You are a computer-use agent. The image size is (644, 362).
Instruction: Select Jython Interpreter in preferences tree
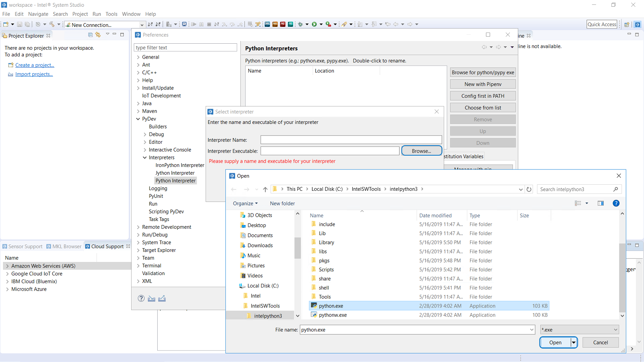click(175, 173)
